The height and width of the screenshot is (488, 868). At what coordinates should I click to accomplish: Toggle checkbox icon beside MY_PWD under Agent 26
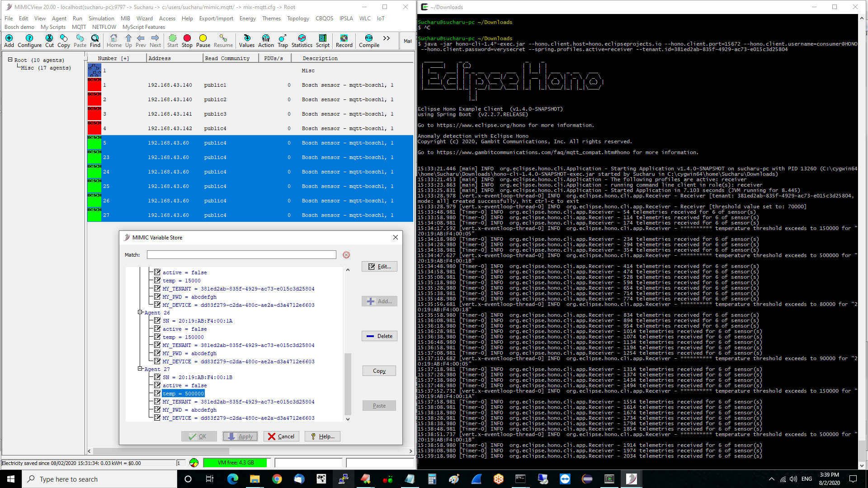click(157, 353)
